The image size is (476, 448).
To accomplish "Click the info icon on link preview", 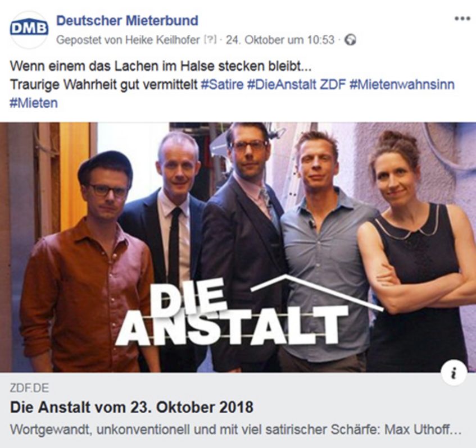I will pyautogui.click(x=454, y=373).
